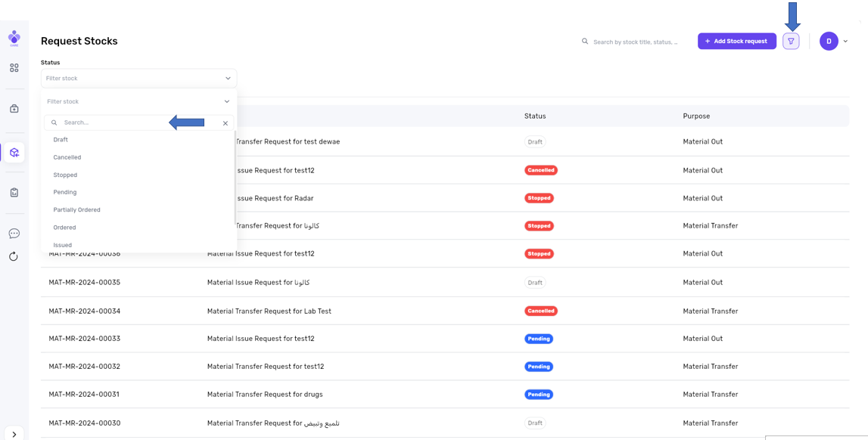Select 'Draft' from the status list

click(x=61, y=140)
